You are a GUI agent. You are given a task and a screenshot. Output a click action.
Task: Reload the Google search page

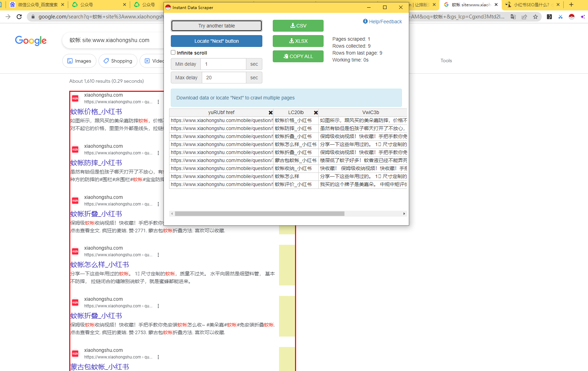(x=19, y=17)
